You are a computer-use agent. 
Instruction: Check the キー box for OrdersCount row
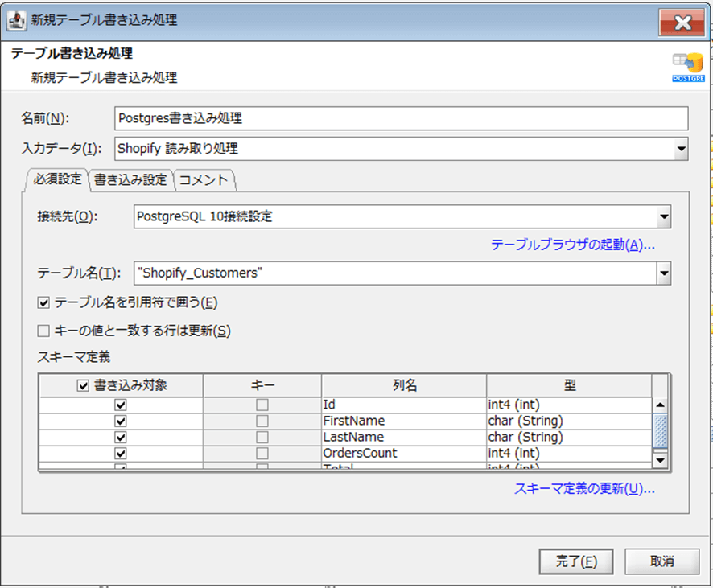pos(262,454)
